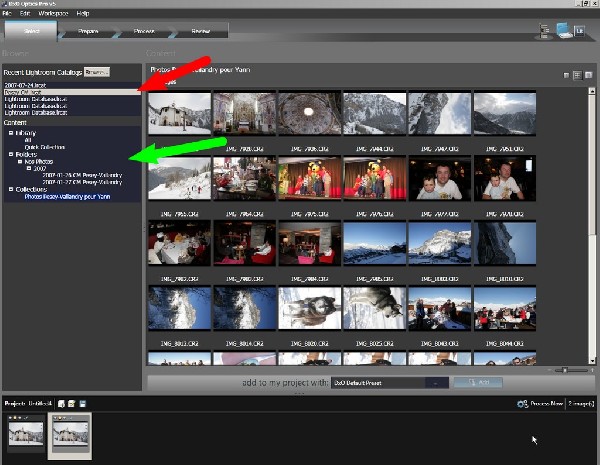Select the dark cliff against blue sky thumbnail
Viewport: 600px width, 465px height.
(505, 243)
